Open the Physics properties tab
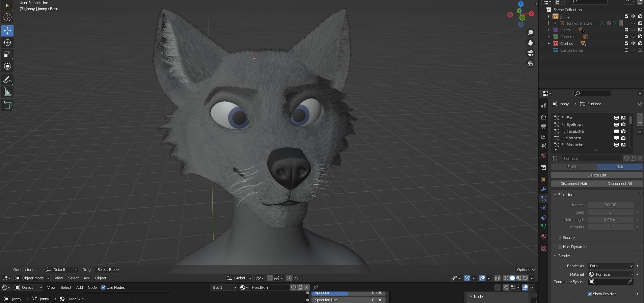The width and height of the screenshot is (644, 303). [543, 208]
